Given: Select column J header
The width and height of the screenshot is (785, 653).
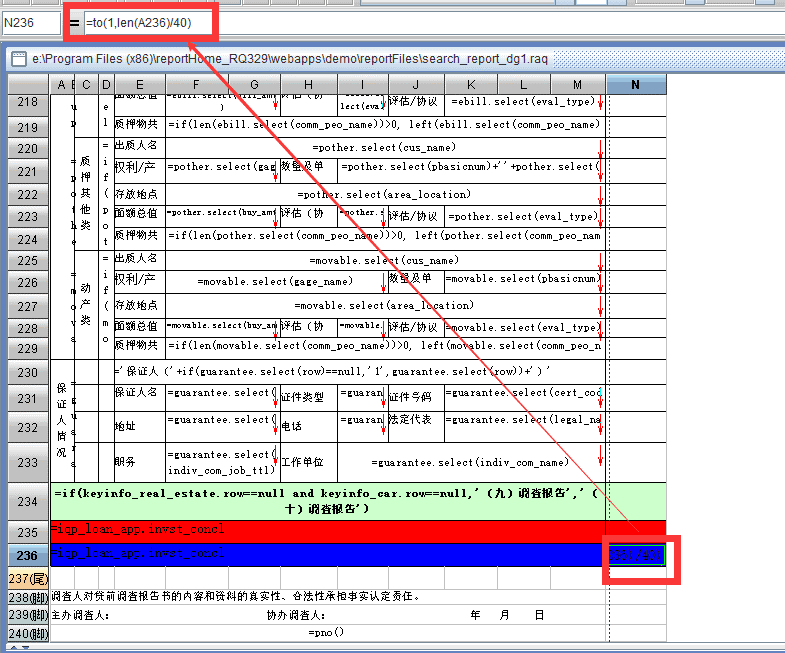Looking at the screenshot, I should coord(416,85).
